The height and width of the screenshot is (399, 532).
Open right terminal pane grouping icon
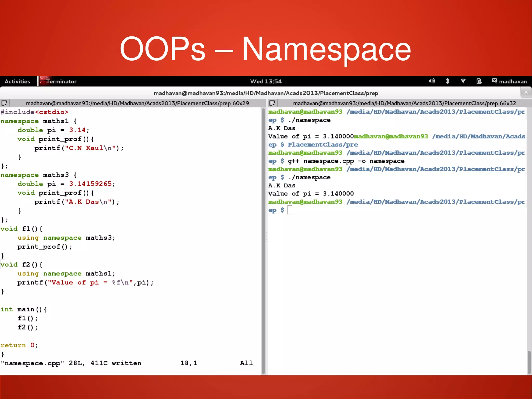[x=272, y=103]
